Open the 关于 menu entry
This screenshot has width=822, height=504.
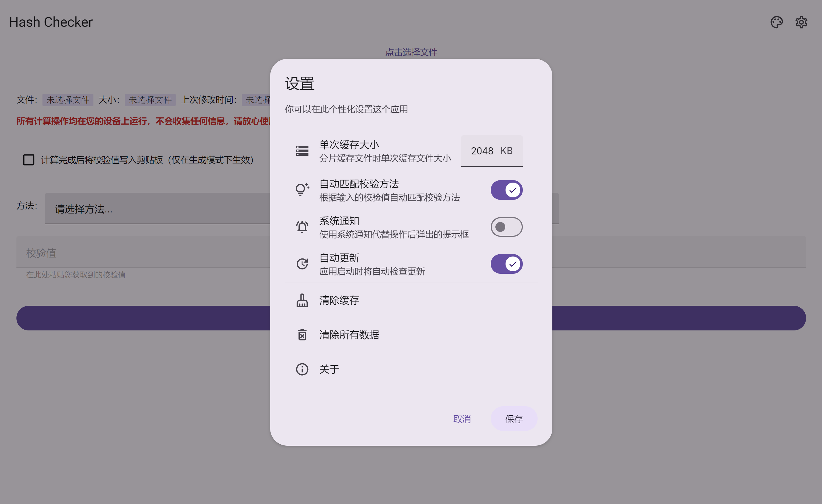point(329,369)
